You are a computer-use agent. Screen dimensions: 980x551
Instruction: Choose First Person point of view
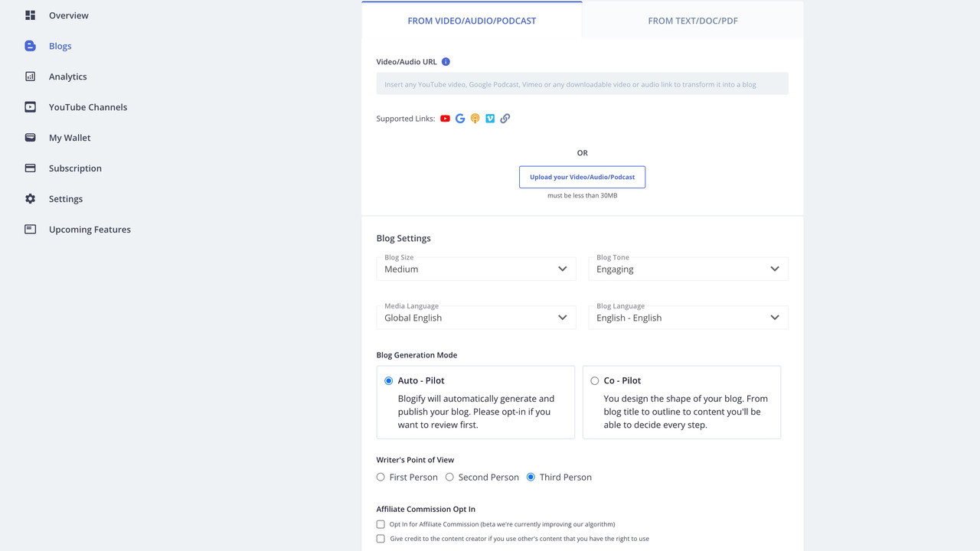coord(381,478)
